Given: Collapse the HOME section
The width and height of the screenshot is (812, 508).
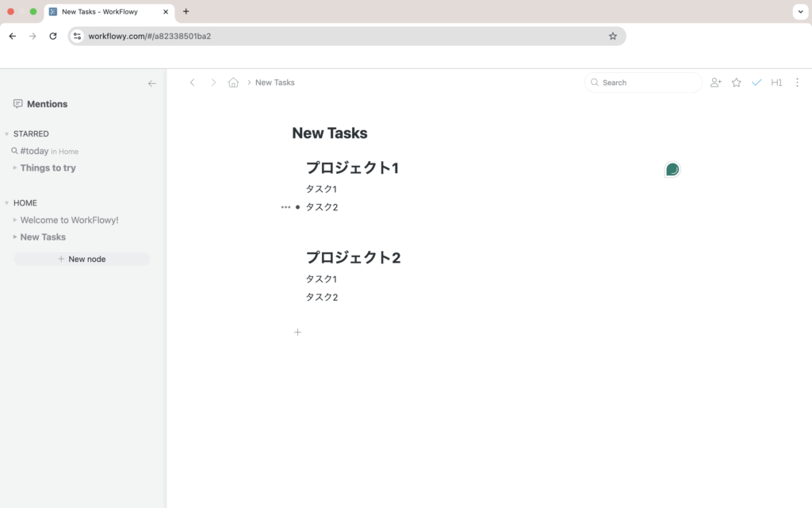Looking at the screenshot, I should tap(7, 203).
